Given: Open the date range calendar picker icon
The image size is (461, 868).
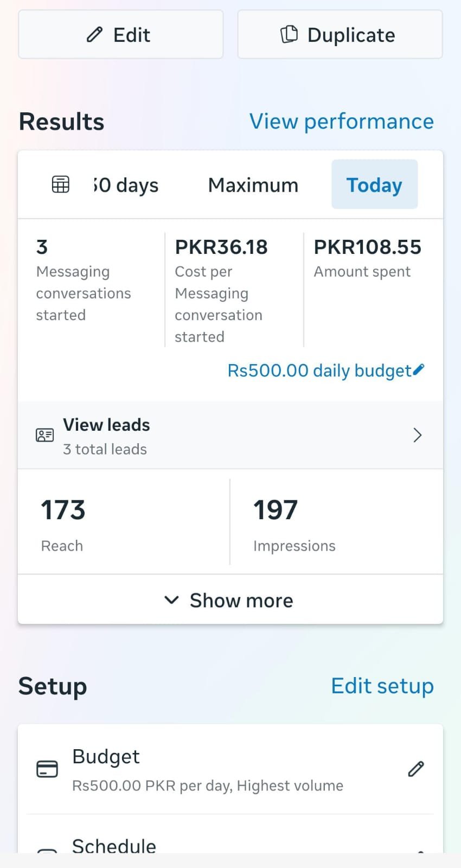Looking at the screenshot, I should 60,184.
